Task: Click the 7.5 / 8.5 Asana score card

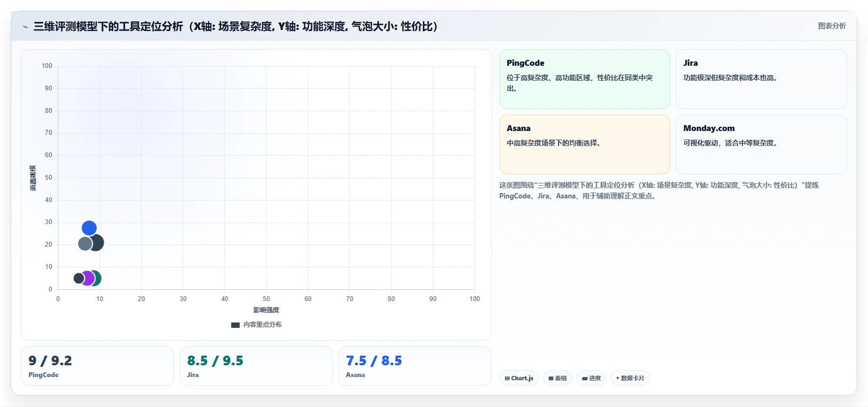Action: (415, 366)
